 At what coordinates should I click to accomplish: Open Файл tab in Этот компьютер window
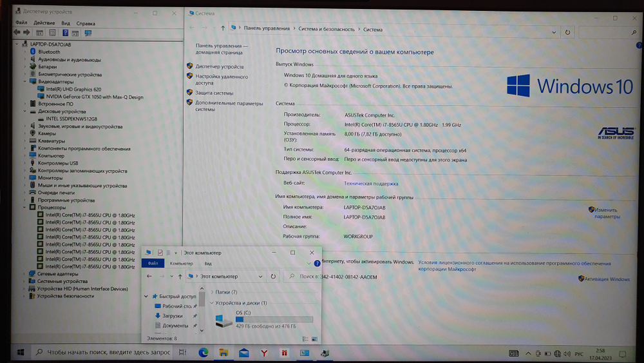[x=153, y=263]
